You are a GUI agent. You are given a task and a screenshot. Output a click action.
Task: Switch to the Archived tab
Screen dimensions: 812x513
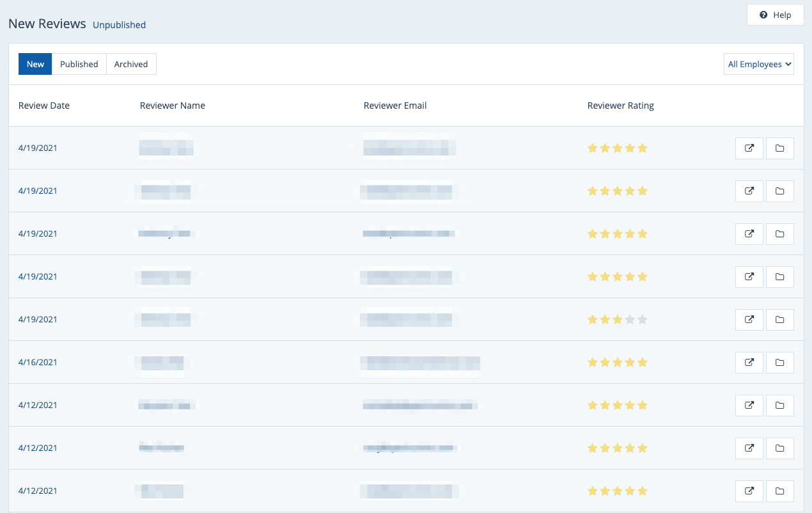tap(131, 64)
